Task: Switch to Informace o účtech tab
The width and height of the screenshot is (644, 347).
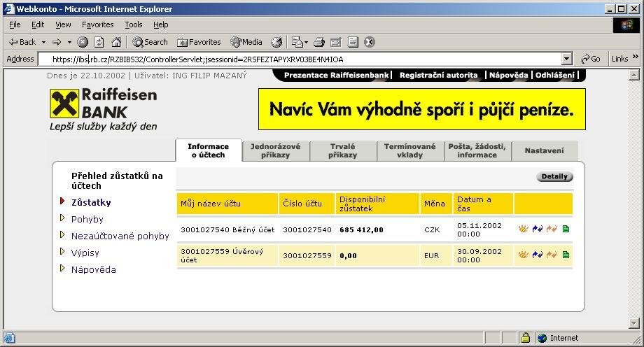Action: click(x=208, y=150)
